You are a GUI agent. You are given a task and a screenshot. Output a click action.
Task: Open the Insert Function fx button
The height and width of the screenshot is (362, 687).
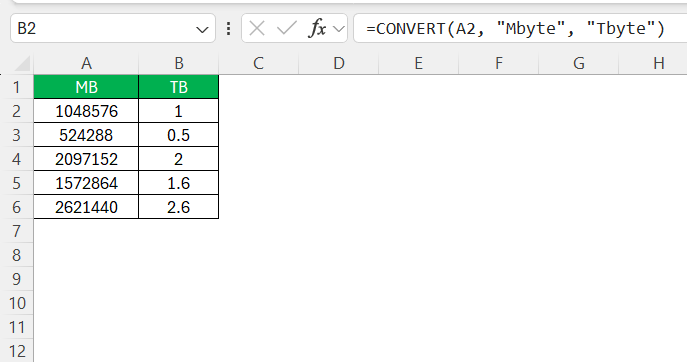coord(317,29)
